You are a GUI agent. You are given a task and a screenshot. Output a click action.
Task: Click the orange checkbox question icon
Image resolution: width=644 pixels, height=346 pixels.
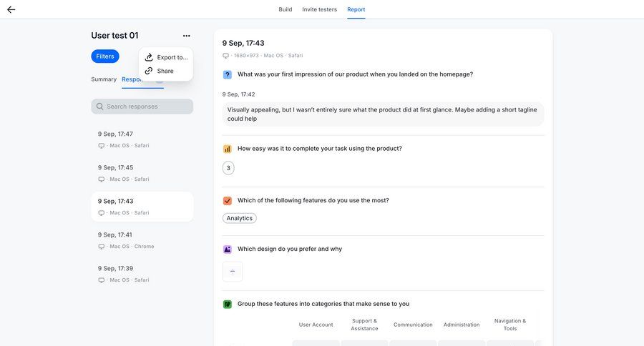tap(228, 201)
